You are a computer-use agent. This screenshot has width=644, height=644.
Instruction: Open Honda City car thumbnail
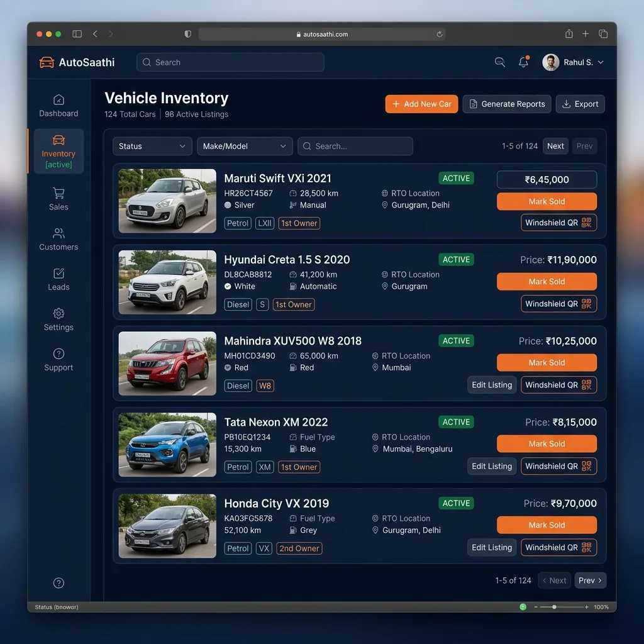[167, 526]
